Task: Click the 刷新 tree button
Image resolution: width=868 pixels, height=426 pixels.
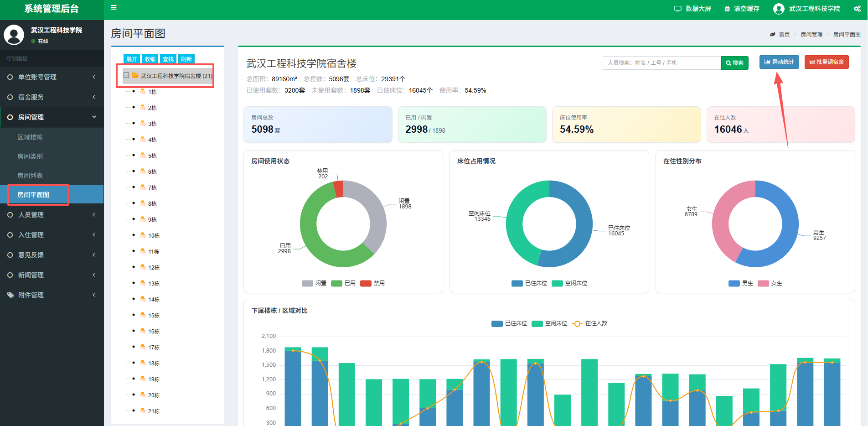Action: (186, 59)
